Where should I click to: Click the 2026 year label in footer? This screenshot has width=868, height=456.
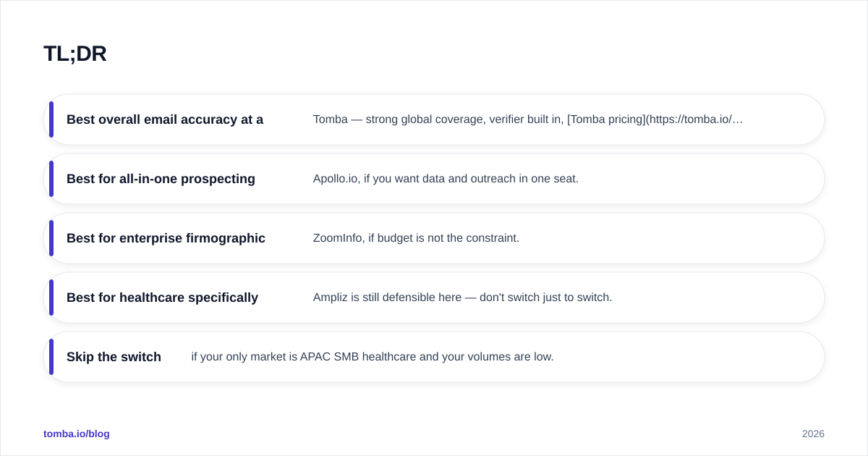[x=813, y=434]
